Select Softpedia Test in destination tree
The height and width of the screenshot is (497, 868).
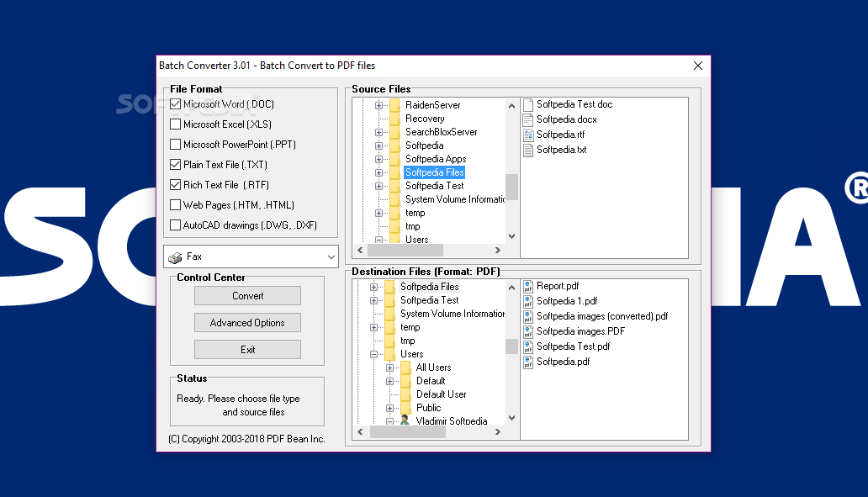click(x=430, y=300)
